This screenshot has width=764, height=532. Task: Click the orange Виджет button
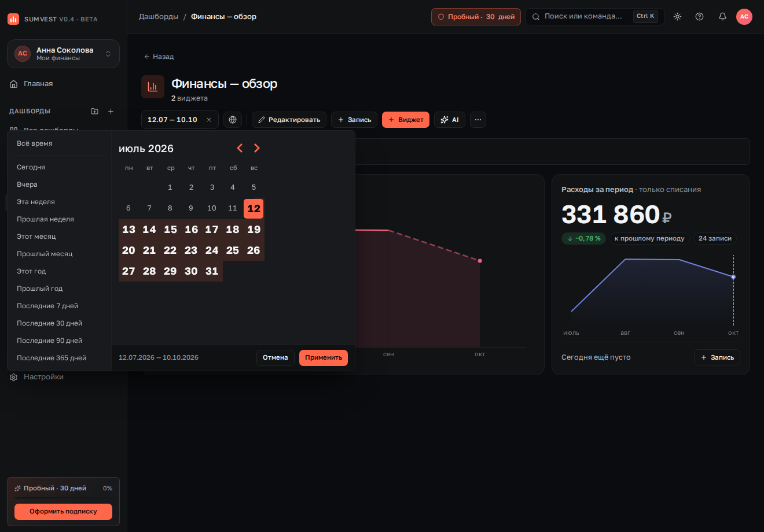click(x=406, y=120)
